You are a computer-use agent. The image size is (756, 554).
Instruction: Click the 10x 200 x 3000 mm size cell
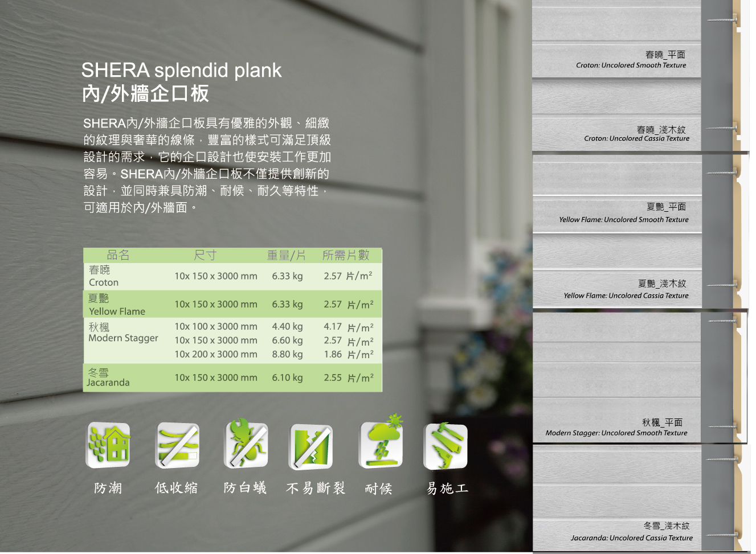[x=216, y=354]
